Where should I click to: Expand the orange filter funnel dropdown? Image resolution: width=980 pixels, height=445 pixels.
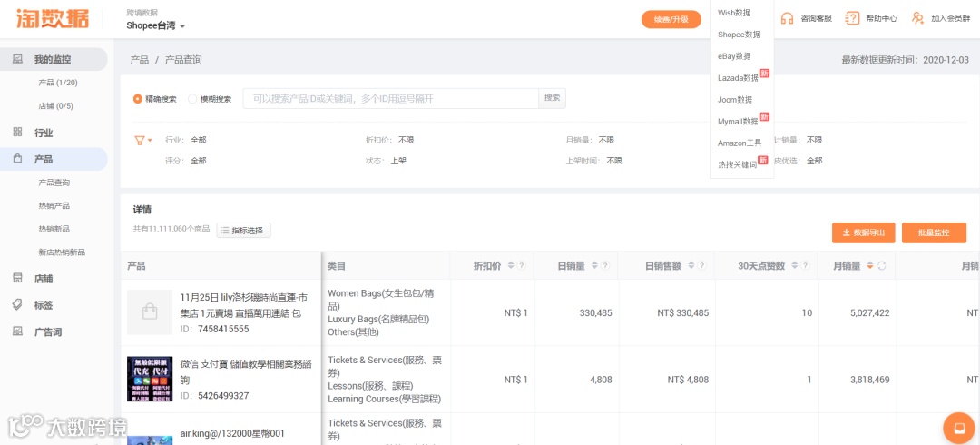pyautogui.click(x=143, y=140)
